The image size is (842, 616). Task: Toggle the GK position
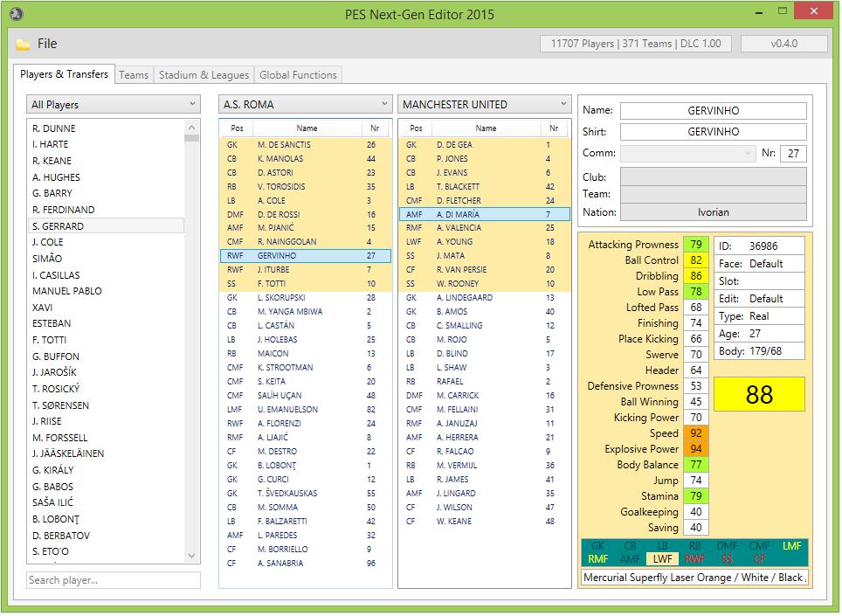tap(597, 545)
